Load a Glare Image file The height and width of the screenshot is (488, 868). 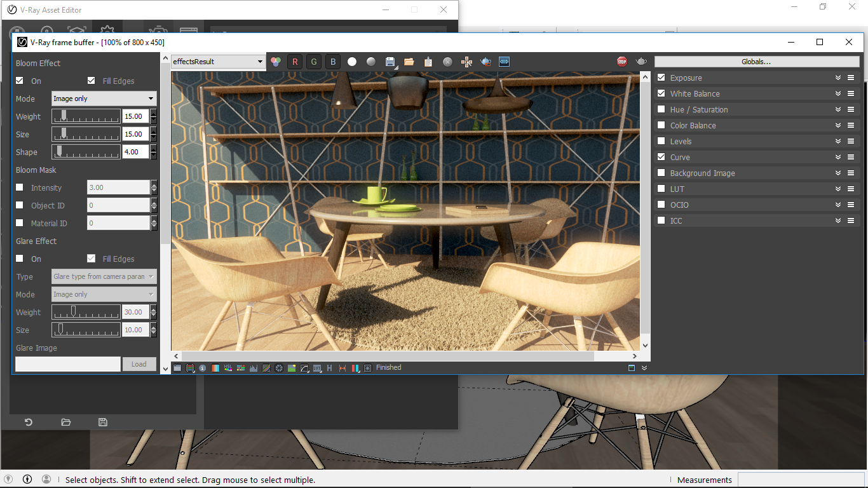click(x=139, y=363)
